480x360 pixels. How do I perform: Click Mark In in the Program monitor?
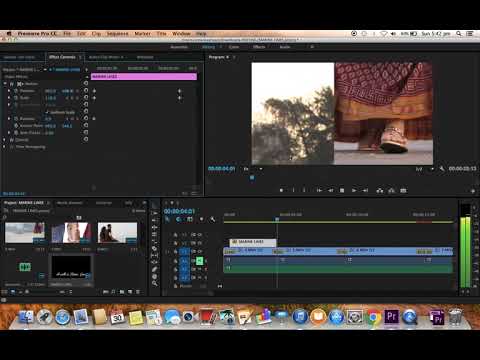293,190
